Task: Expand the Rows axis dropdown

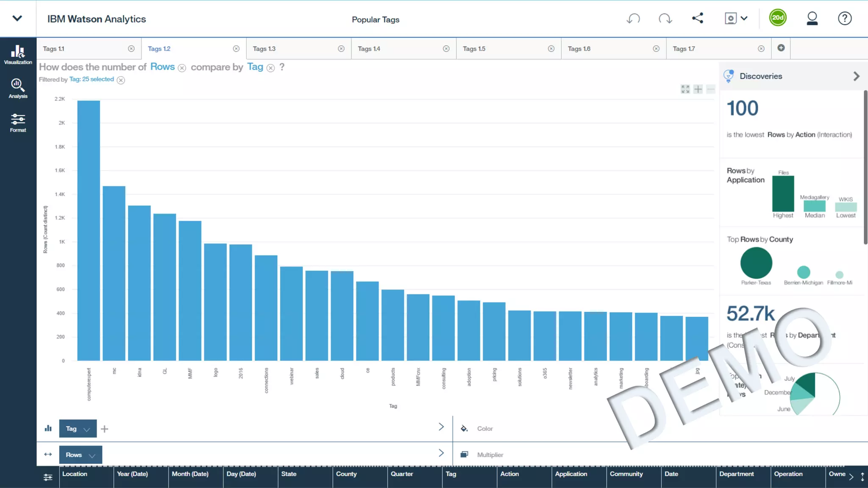Action: [x=92, y=455]
